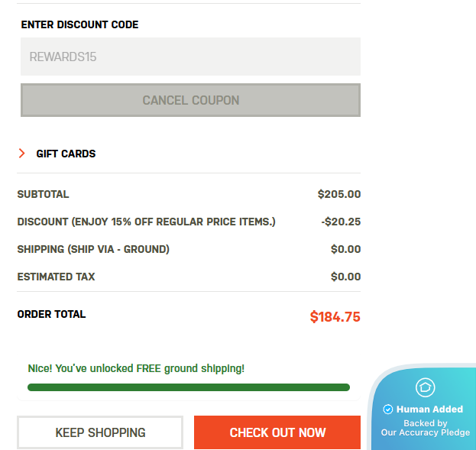
Task: Click the discount amount -$20.25
Action: (341, 222)
